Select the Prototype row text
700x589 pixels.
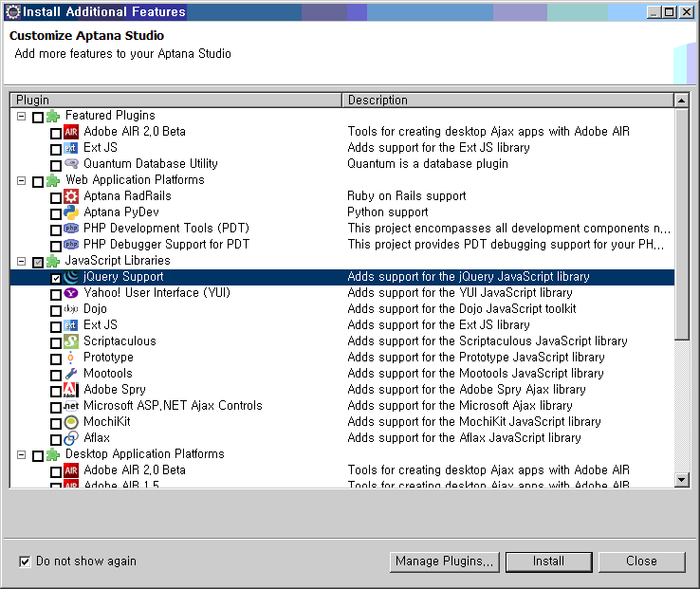108,358
